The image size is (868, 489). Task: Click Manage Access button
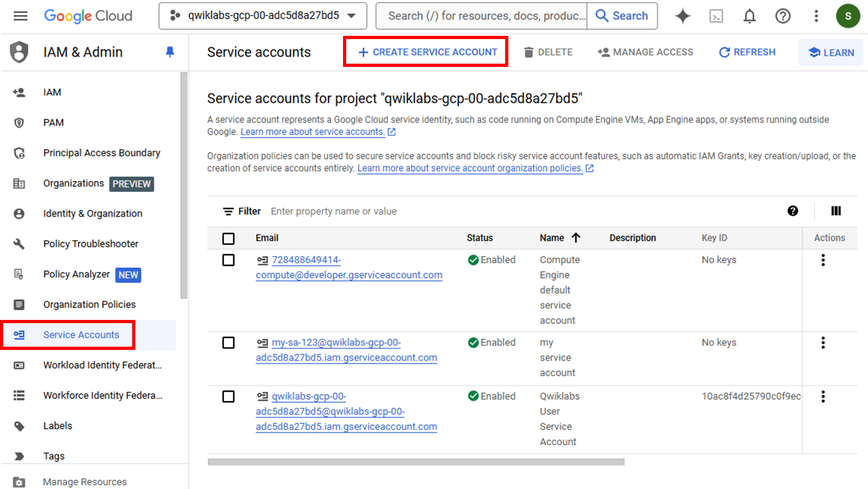pyautogui.click(x=645, y=52)
